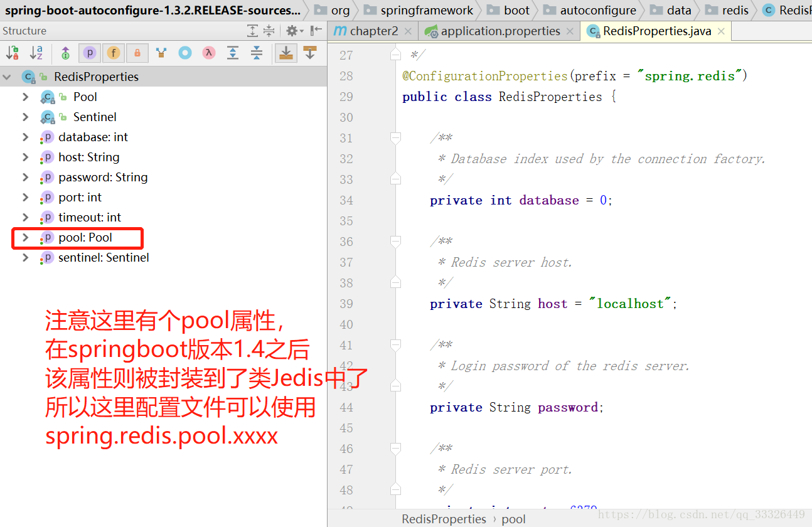Toggle the Fields filter in Structure toolbar

click(x=113, y=53)
